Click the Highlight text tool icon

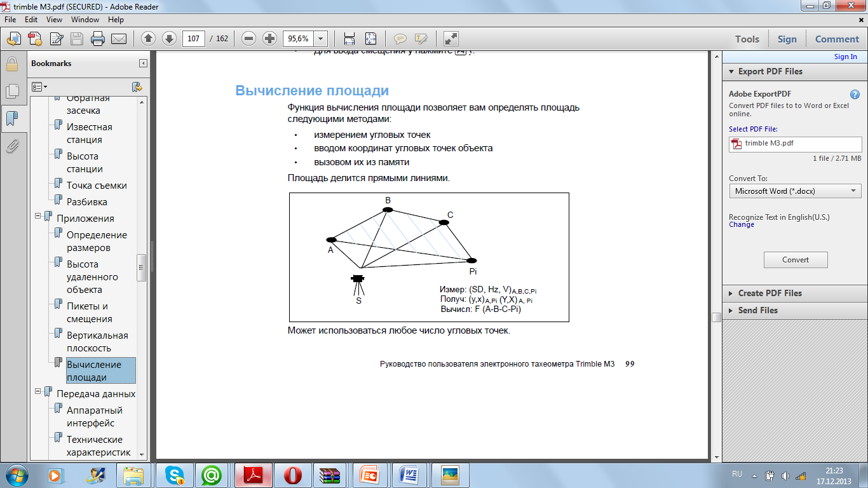pos(421,39)
